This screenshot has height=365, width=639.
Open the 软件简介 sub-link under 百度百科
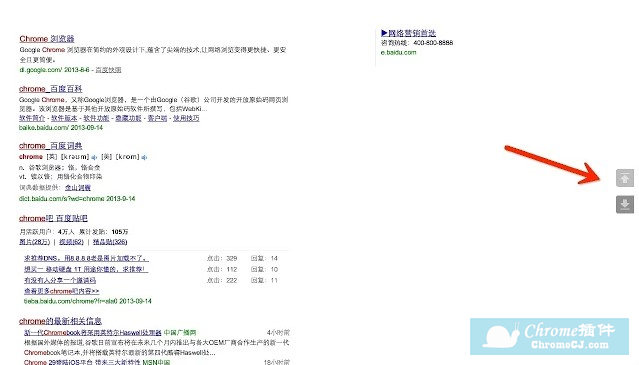(32, 118)
